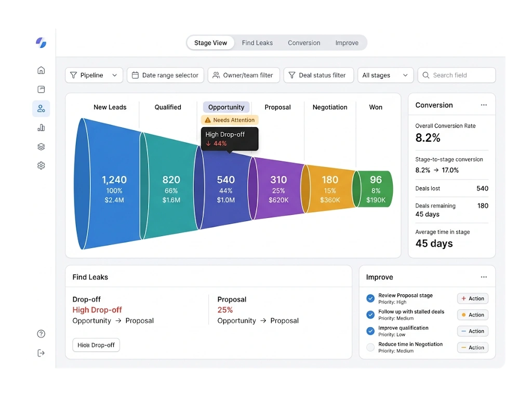Click the app logo in the sidebar
The height and width of the screenshot is (397, 532).
click(41, 43)
